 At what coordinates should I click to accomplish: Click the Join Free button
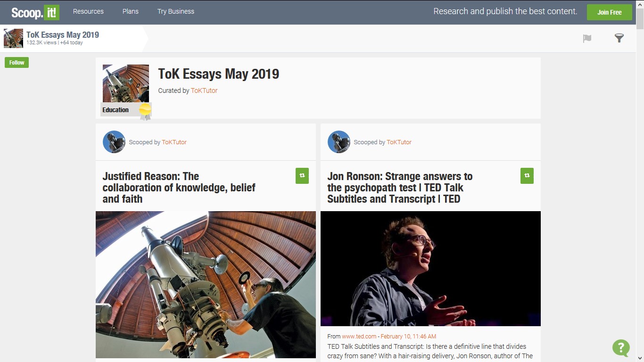coord(610,12)
